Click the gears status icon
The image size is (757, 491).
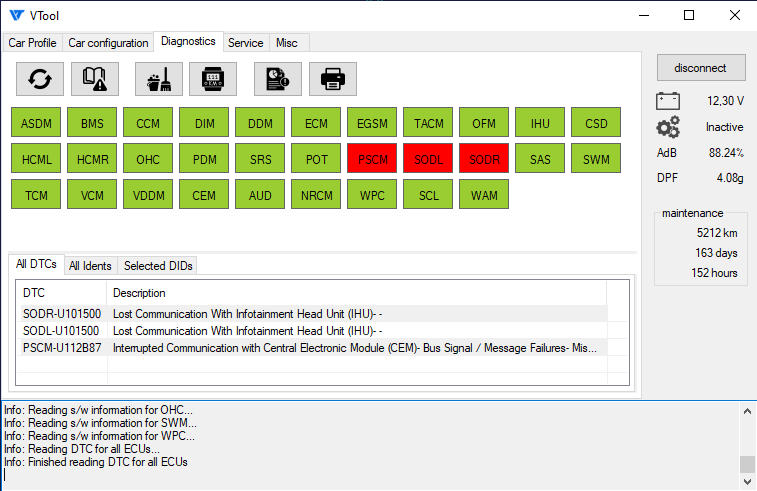pos(668,127)
